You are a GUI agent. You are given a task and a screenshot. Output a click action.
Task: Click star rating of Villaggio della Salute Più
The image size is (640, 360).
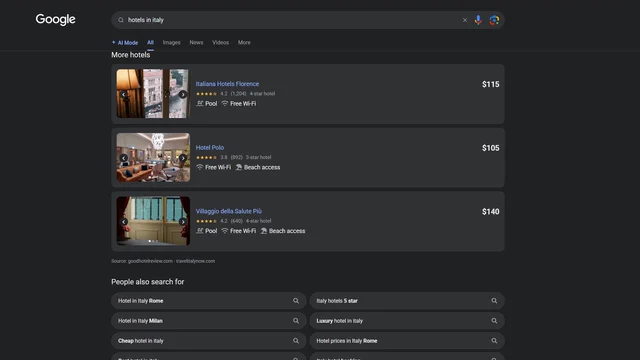click(x=207, y=221)
